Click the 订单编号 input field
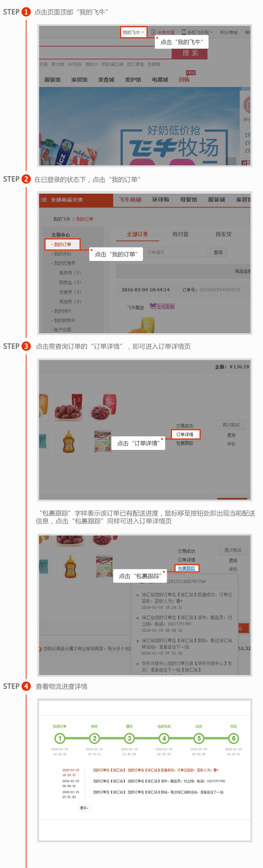This screenshot has height=868, width=263. pyautogui.click(x=176, y=252)
